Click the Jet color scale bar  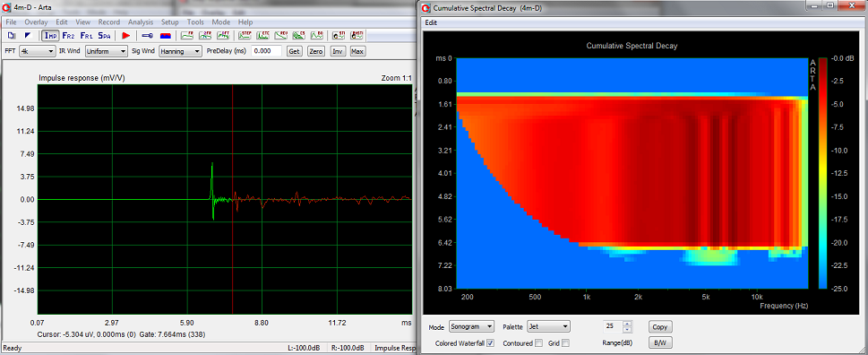822,173
